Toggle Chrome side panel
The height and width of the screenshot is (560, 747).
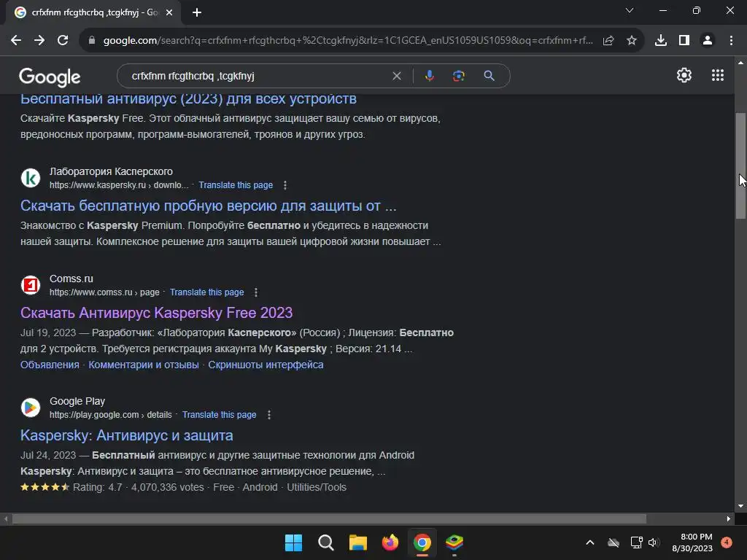tap(684, 41)
